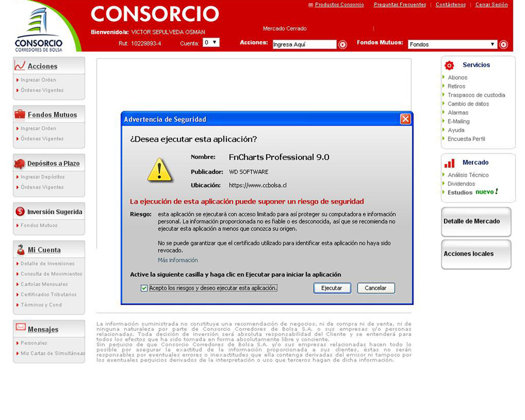Open Contáctenos link

451,5
